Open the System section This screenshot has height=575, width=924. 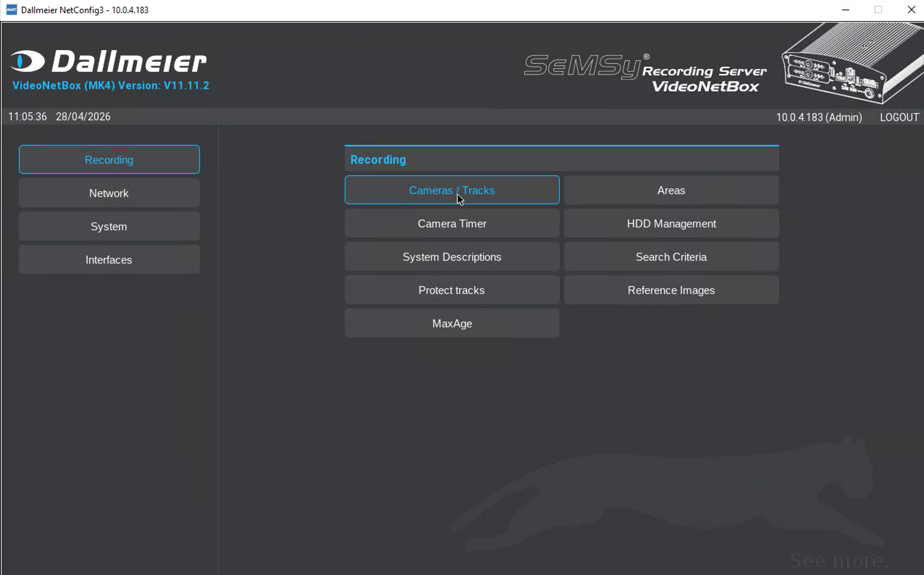point(109,226)
